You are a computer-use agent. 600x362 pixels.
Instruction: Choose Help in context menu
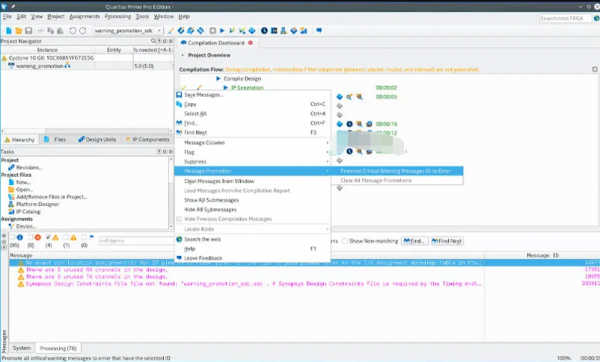(252, 249)
